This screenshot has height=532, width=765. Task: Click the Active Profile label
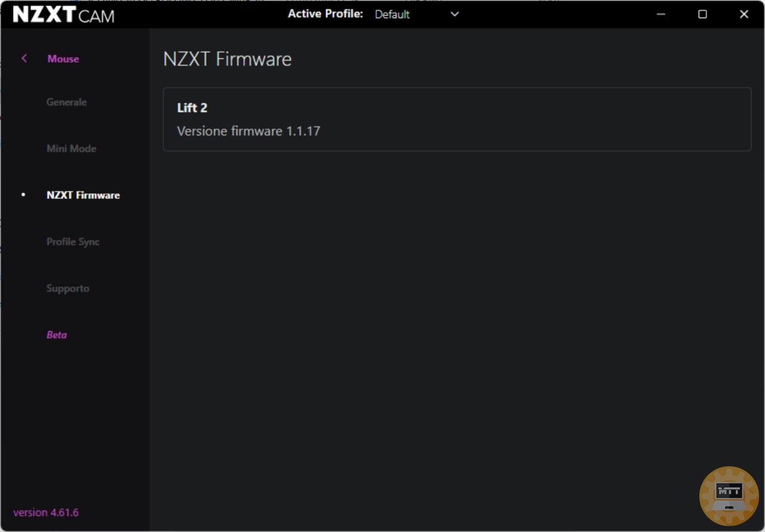[325, 14]
